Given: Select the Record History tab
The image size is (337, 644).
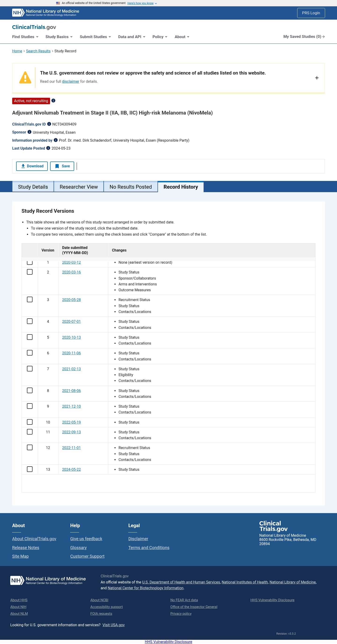Looking at the screenshot, I should click(180, 187).
